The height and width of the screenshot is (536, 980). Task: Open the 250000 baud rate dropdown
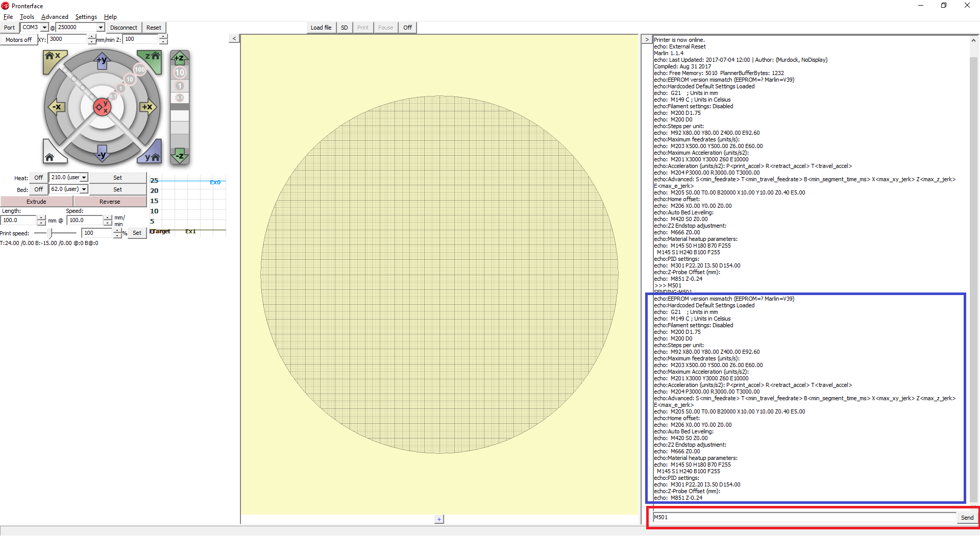(101, 28)
